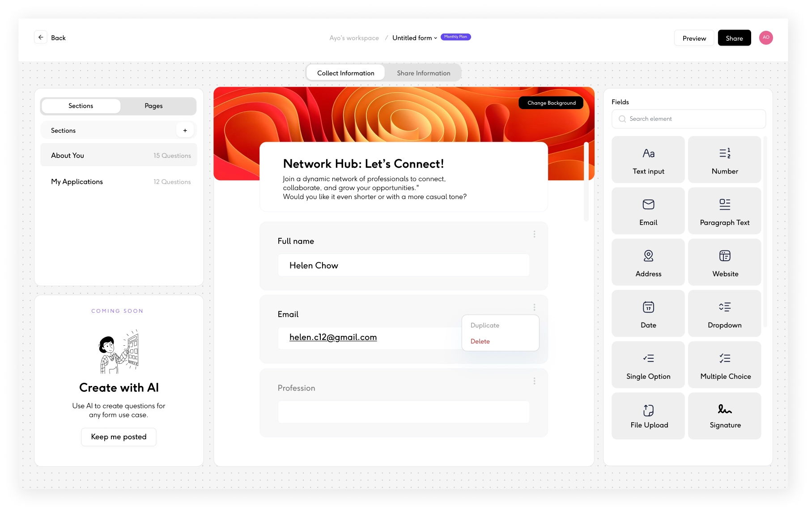Image resolution: width=812 pixels, height=513 pixels.
Task: Add the Number field element
Action: (724, 160)
